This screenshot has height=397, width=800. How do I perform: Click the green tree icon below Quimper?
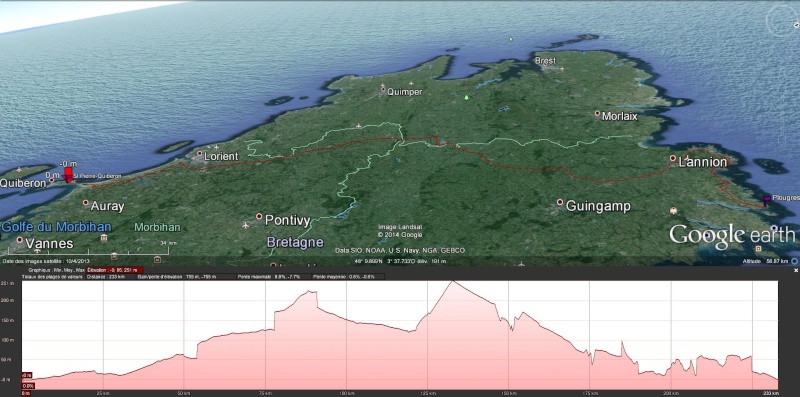click(466, 97)
